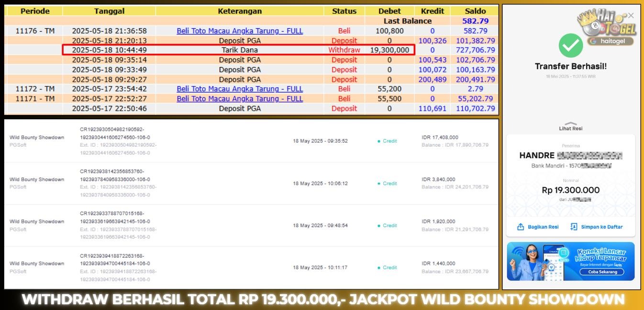Click the green success checkmark icon
The width and height of the screenshot is (644, 310).
click(571, 46)
